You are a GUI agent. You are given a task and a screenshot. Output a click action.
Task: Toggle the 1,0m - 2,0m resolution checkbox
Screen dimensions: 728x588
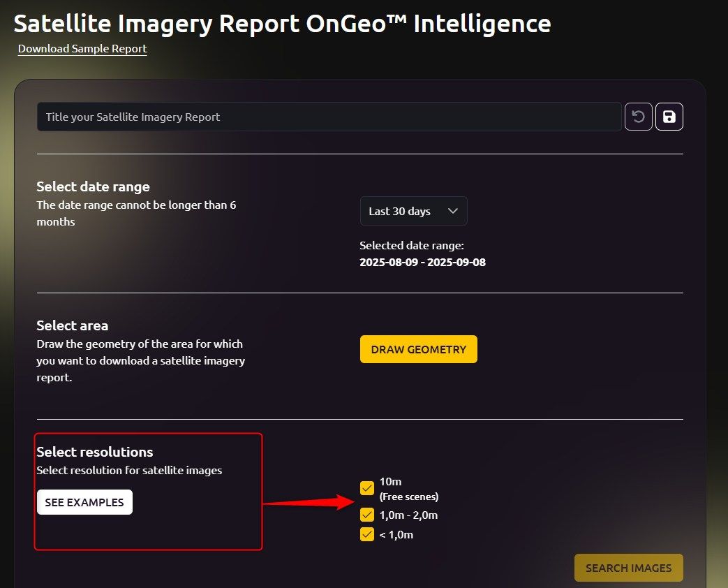pyautogui.click(x=366, y=515)
